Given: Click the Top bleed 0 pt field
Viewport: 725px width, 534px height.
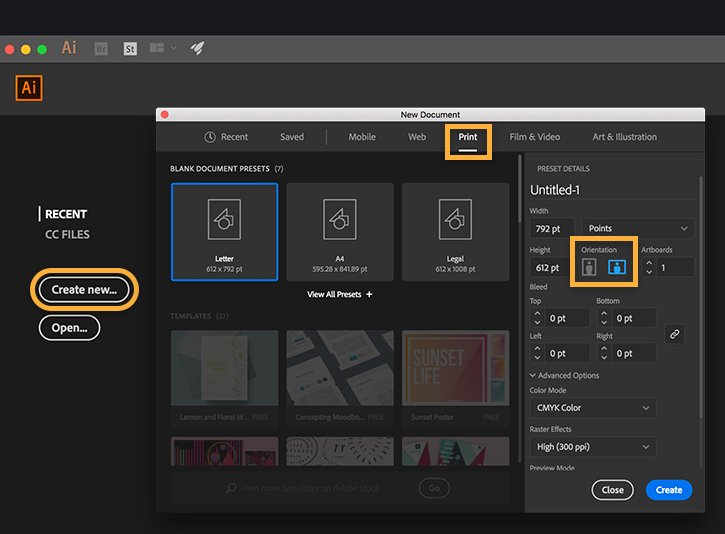Looking at the screenshot, I should tap(567, 318).
